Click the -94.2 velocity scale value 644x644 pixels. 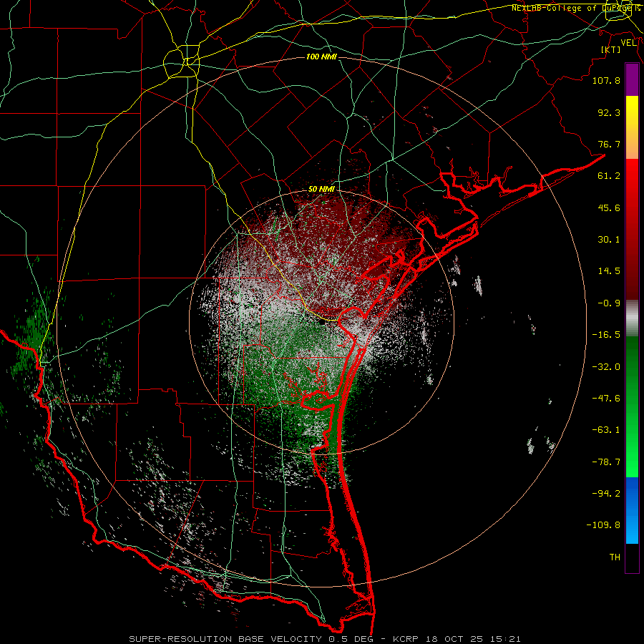(x=606, y=494)
